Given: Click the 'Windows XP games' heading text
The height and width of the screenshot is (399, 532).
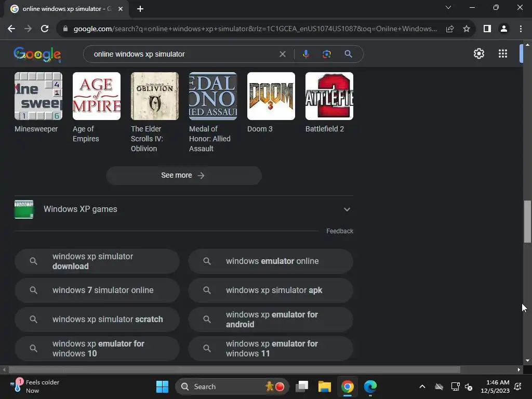Looking at the screenshot, I should [x=81, y=209].
